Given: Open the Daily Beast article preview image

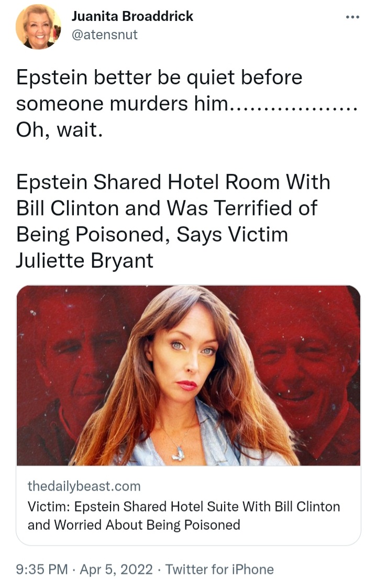Looking at the screenshot, I should (188, 375).
